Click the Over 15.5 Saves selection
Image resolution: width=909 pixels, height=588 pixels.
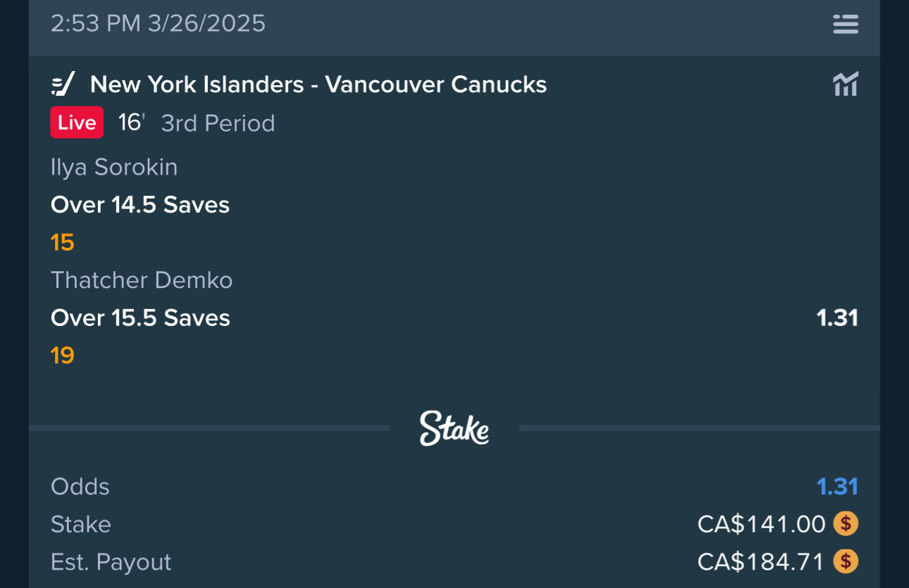[140, 318]
